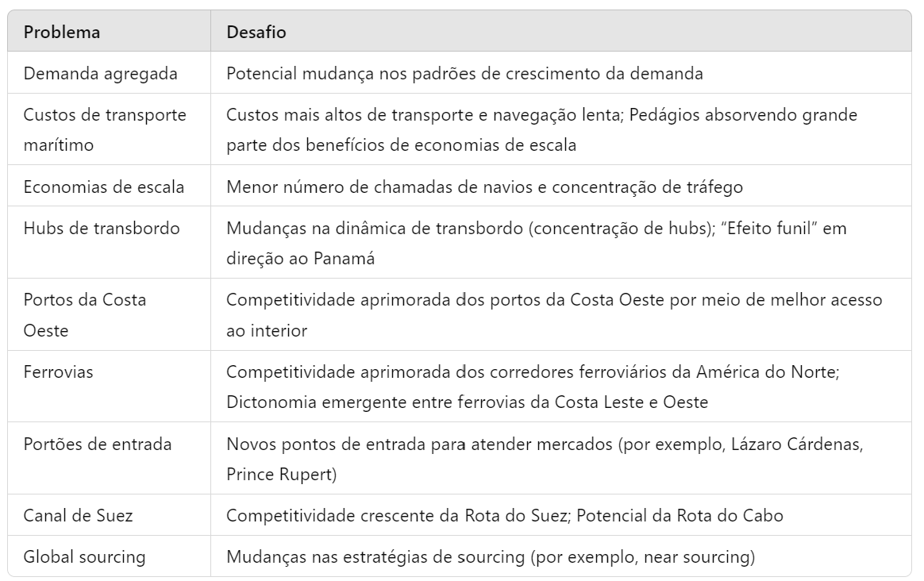Image resolution: width=924 pixels, height=581 pixels.
Task: Select the "Economias de escala" row label
Action: tap(104, 187)
